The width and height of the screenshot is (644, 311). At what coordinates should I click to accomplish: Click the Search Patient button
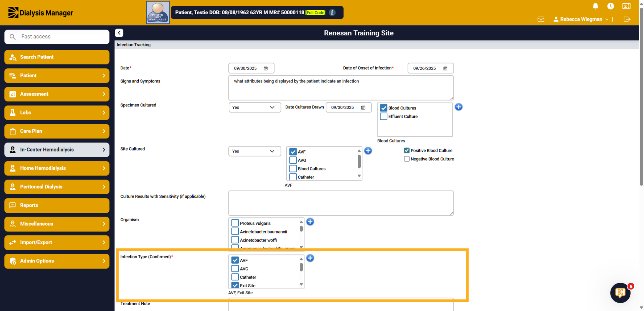pyautogui.click(x=57, y=57)
